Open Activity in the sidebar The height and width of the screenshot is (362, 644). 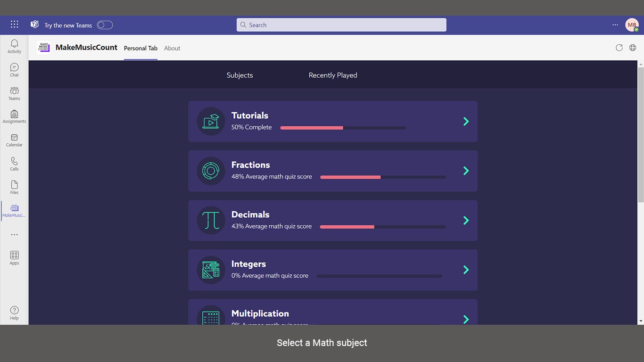[x=14, y=46]
